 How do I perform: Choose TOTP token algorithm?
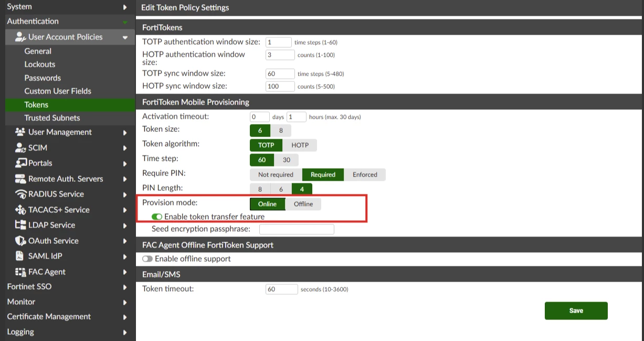click(x=266, y=145)
